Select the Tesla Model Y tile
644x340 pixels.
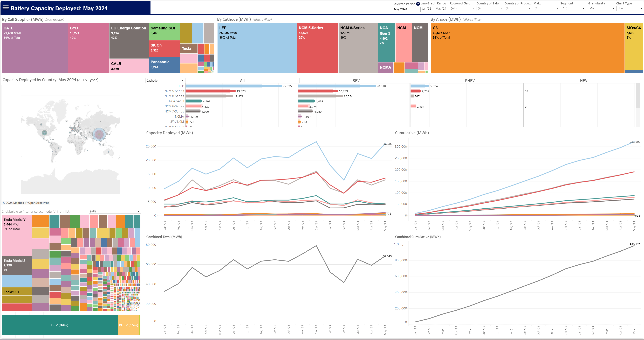click(17, 235)
